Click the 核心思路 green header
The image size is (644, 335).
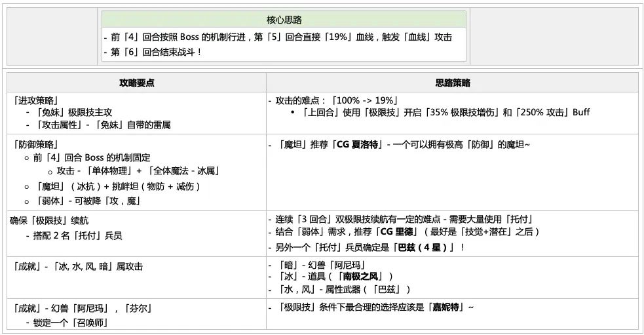(284, 19)
